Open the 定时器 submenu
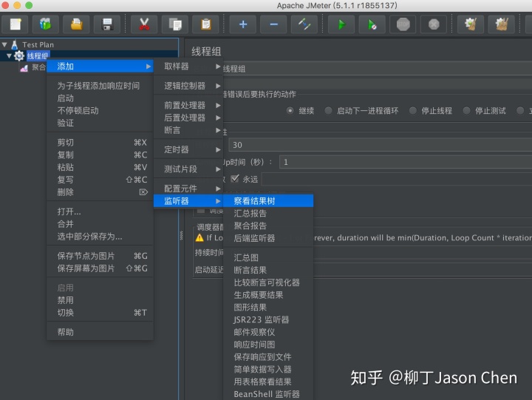The width and height of the screenshot is (532, 400). pyautogui.click(x=188, y=150)
